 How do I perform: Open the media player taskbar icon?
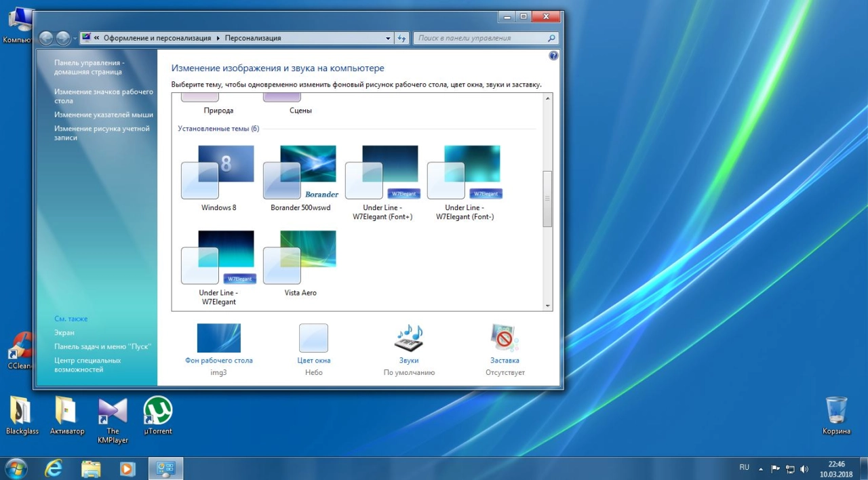click(127, 468)
